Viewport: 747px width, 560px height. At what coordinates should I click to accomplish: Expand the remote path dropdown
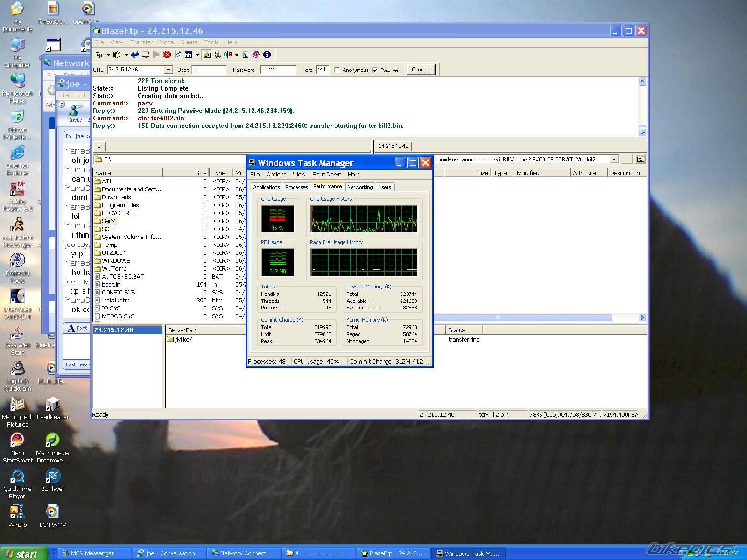(x=614, y=160)
